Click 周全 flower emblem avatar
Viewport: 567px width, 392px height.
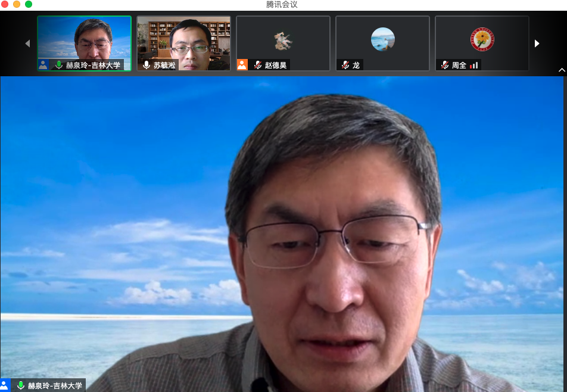tap(481, 39)
